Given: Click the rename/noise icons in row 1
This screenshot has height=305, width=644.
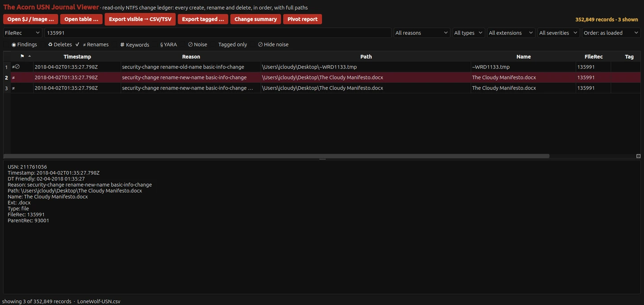Looking at the screenshot, I should tap(16, 67).
